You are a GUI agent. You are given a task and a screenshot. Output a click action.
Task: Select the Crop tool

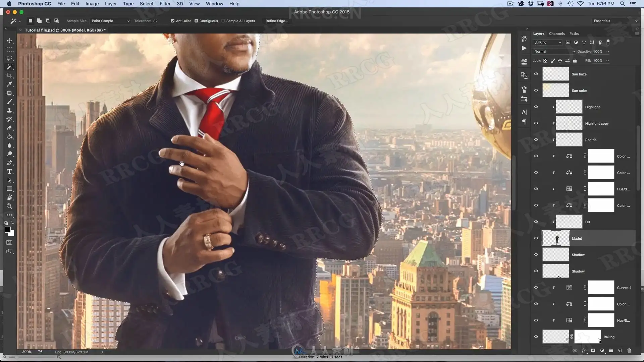pyautogui.click(x=9, y=76)
